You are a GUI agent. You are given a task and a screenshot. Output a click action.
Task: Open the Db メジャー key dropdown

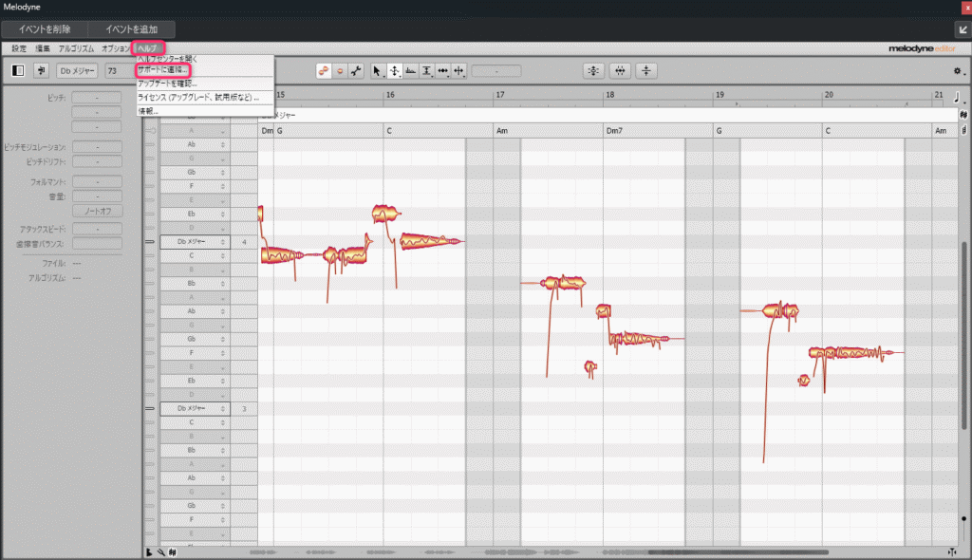pyautogui.click(x=78, y=70)
